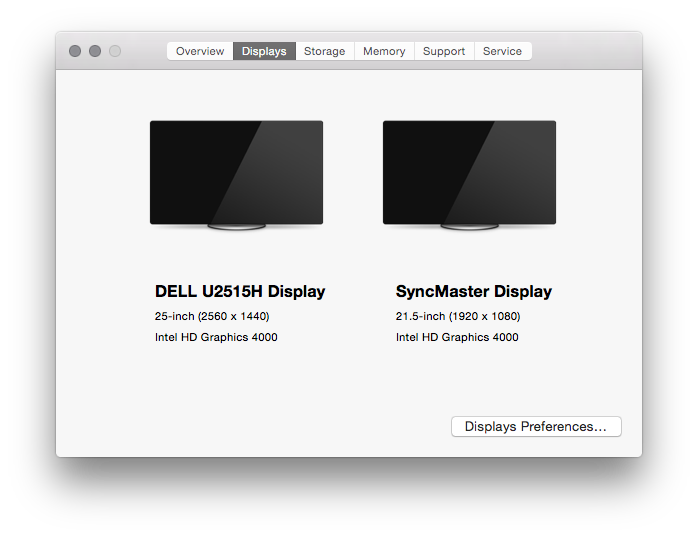This screenshot has width=698, height=537.
Task: Click the 21.5-inch (1920 x 1080) text
Action: tap(458, 316)
